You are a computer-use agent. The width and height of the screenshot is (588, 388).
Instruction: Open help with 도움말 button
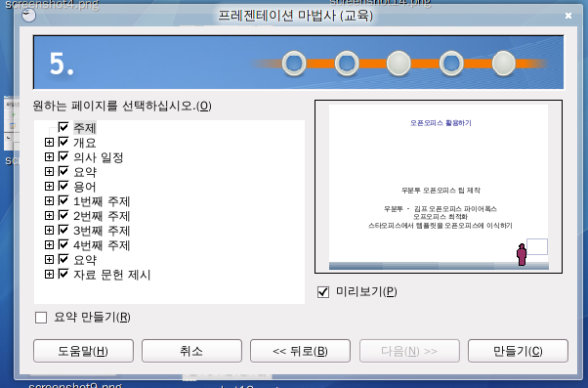point(83,351)
